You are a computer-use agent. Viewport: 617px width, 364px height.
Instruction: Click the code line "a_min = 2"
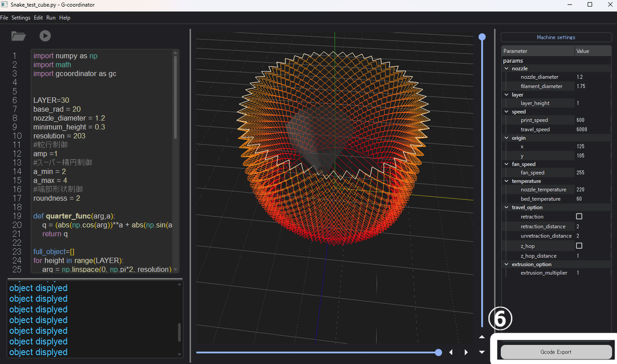point(50,171)
